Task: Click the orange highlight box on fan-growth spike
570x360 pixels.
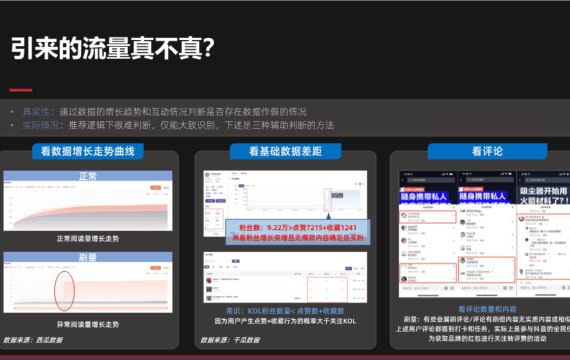Action: click(328, 200)
